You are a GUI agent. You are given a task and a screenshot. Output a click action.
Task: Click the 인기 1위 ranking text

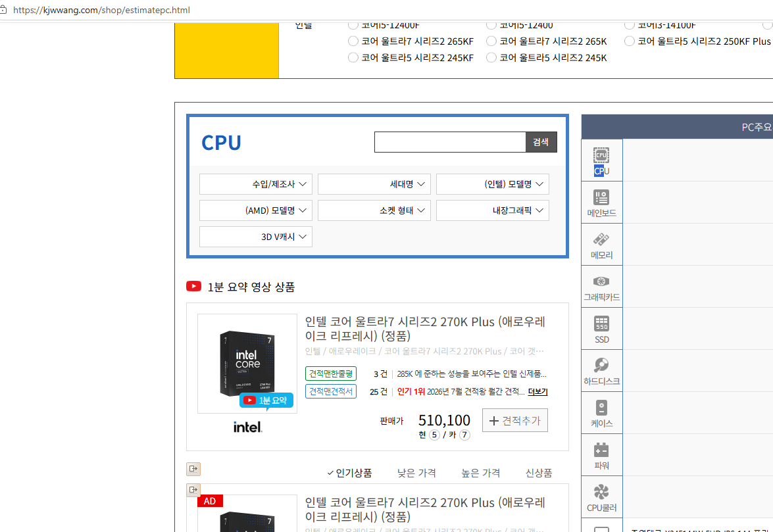click(x=411, y=392)
